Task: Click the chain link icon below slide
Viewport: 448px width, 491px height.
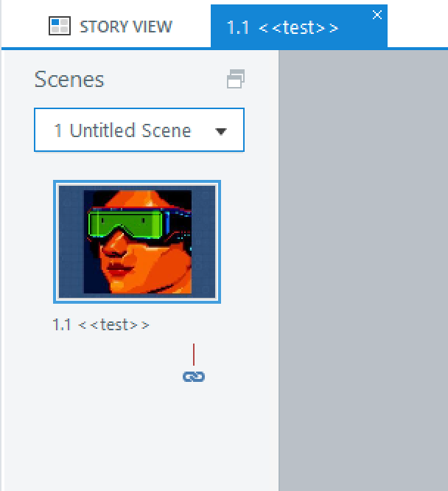Action: [193, 377]
